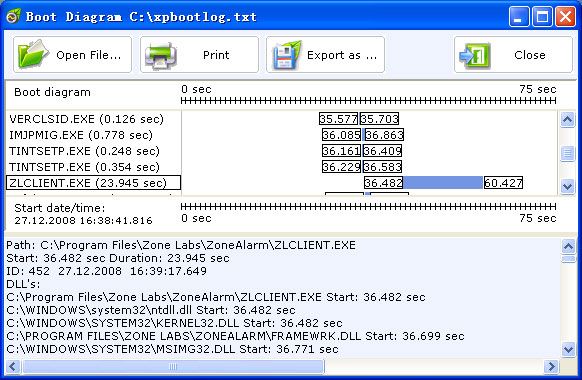582x380 pixels.
Task: Click the 36.863 end time label
Action: [x=384, y=135]
